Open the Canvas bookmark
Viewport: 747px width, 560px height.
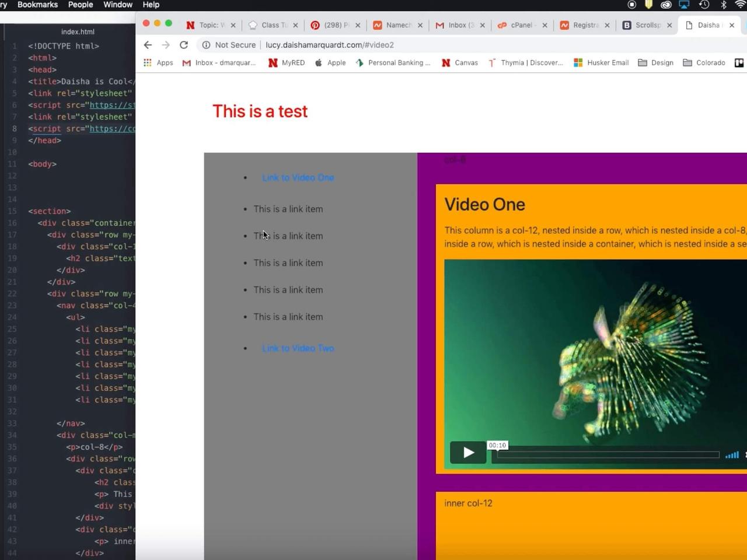(460, 62)
